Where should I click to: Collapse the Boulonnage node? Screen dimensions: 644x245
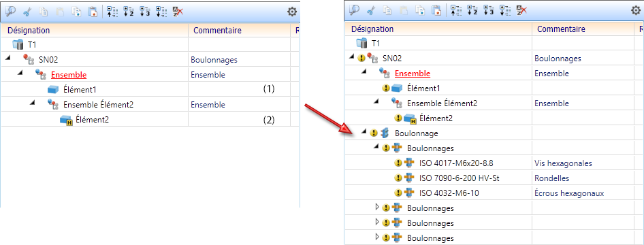click(x=364, y=132)
